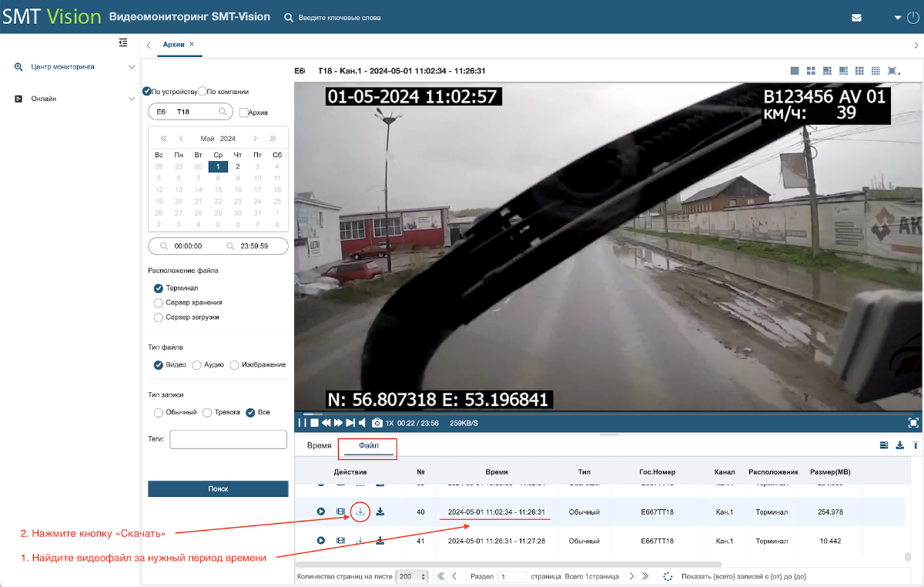Collapse the left sidebar menu

[123, 43]
